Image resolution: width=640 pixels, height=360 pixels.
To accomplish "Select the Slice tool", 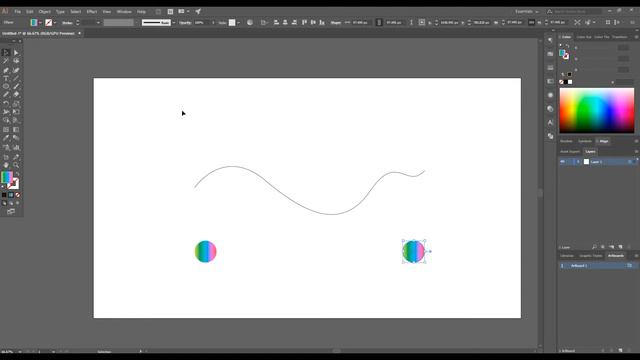I will (16, 157).
